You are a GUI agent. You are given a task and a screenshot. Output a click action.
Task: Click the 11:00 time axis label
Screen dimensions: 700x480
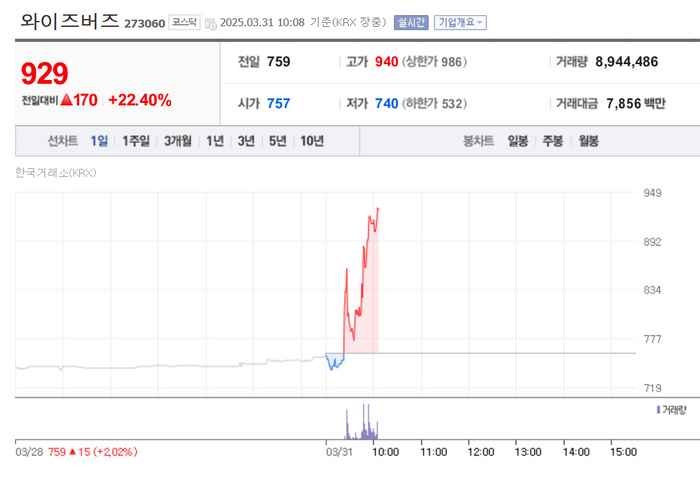(x=433, y=452)
